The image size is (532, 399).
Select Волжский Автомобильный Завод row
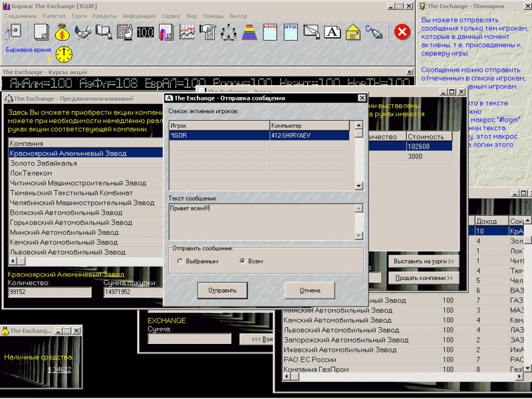coord(86,213)
